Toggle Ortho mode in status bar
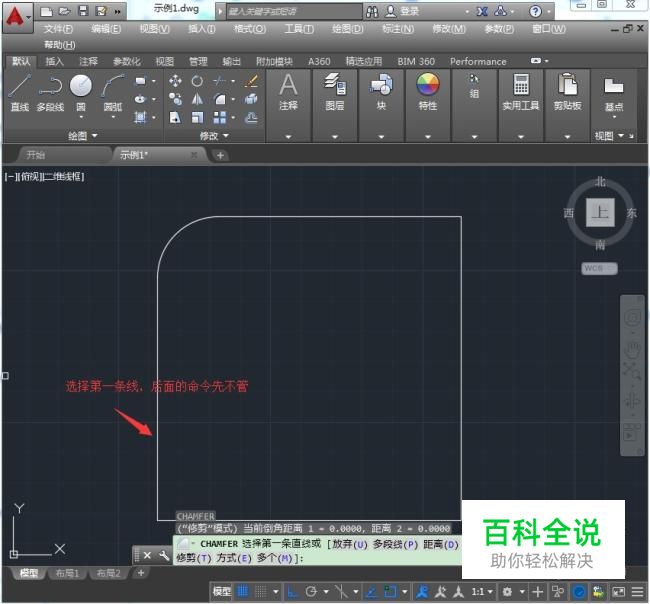Screen dimensions: 650x604 [x=293, y=592]
